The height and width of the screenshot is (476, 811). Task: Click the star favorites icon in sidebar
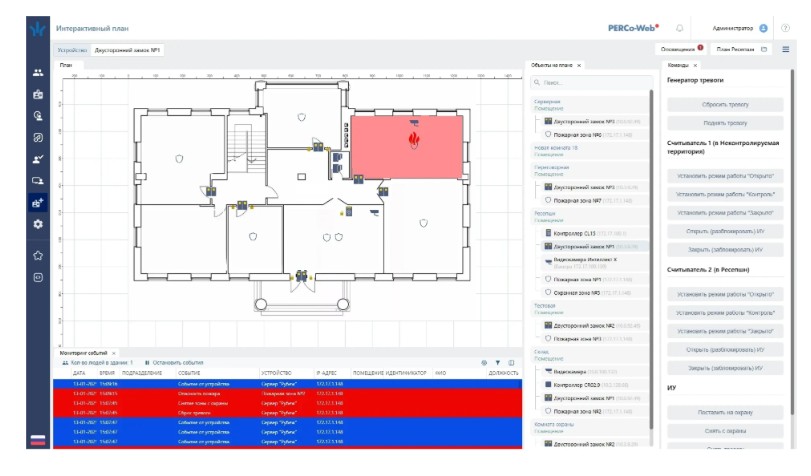click(x=38, y=256)
